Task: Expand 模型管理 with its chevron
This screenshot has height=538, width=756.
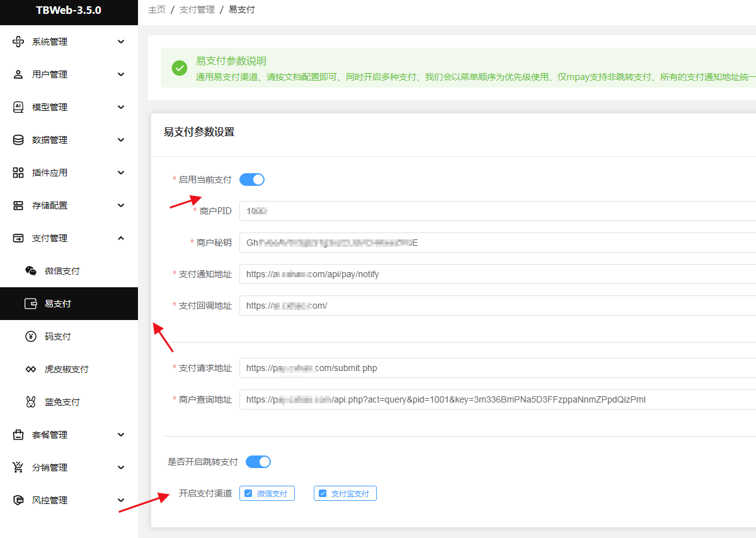Action: point(122,107)
